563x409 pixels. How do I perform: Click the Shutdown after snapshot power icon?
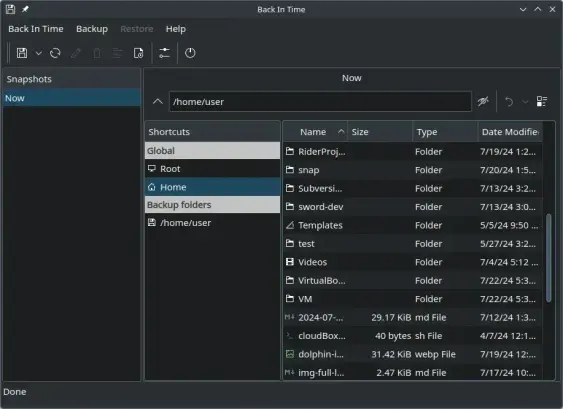190,53
